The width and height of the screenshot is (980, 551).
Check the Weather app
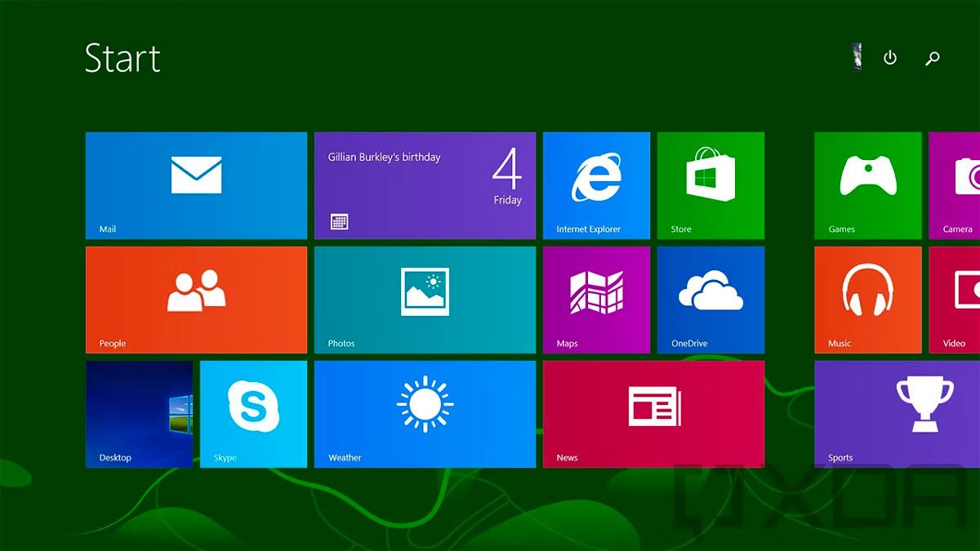click(x=425, y=414)
